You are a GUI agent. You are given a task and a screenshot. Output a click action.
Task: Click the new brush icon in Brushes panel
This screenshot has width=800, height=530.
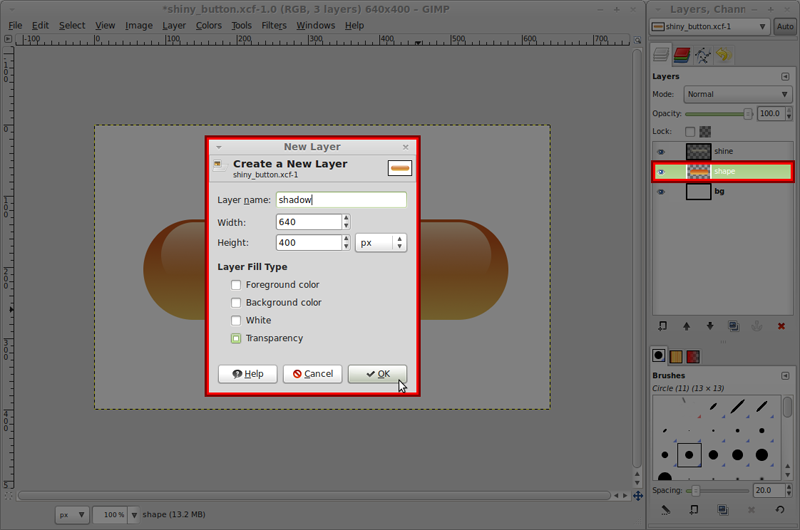click(x=694, y=509)
